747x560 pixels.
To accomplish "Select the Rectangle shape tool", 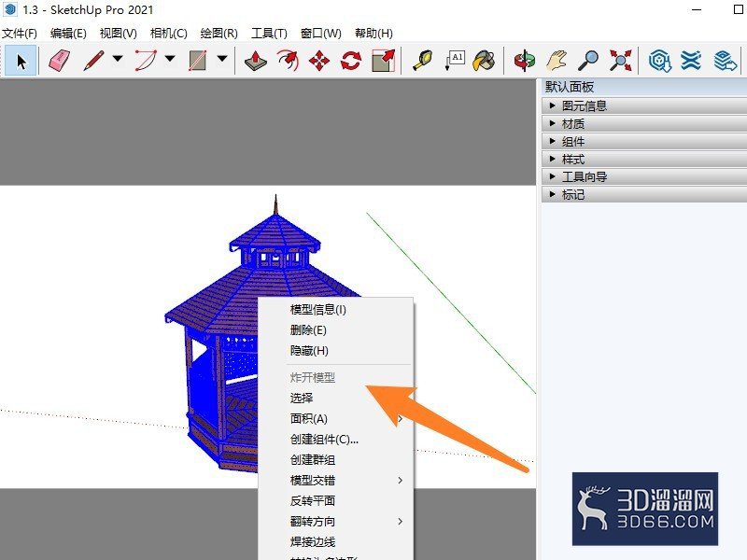I will 197,61.
